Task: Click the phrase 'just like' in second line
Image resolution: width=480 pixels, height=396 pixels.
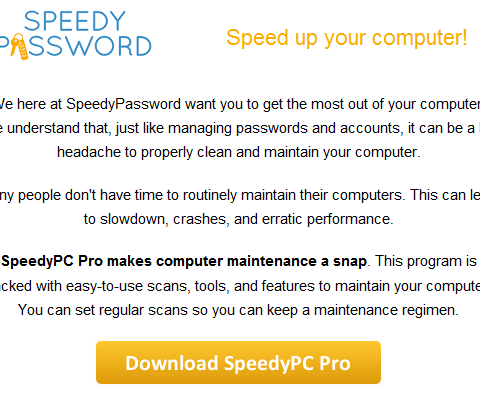Action: pyautogui.click(x=139, y=128)
